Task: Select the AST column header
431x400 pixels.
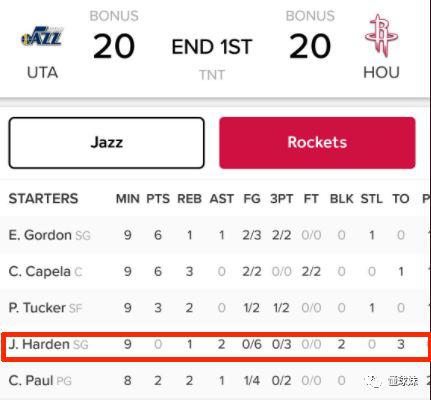Action: pos(221,199)
